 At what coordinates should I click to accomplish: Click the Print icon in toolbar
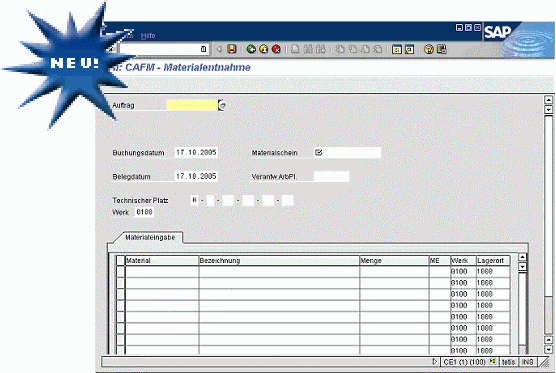[295, 49]
